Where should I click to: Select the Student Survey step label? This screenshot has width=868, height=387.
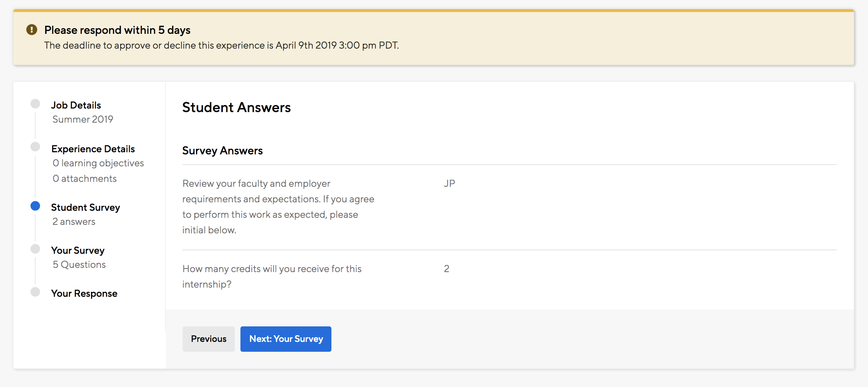tap(85, 207)
